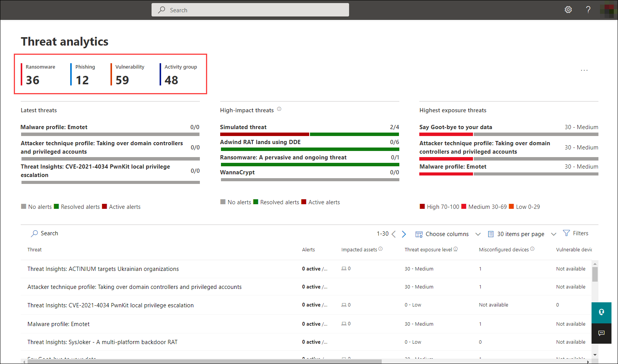Viewport: 618px width, 364px height.
Task: Sort by Alerts column header
Action: coord(308,249)
